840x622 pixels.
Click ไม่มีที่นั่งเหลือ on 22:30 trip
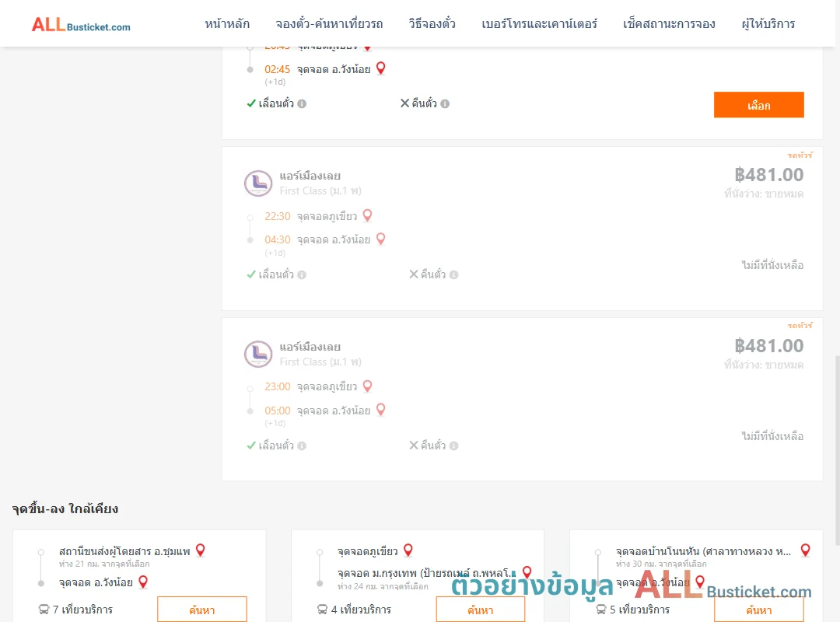[x=772, y=265]
